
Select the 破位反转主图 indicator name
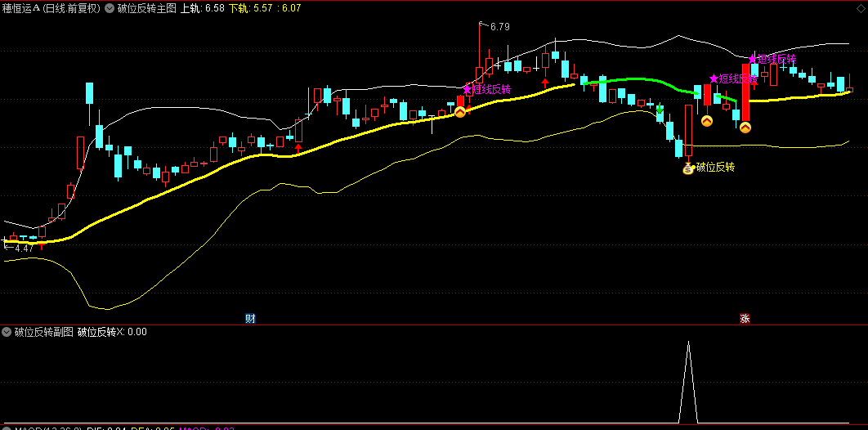coord(146,8)
